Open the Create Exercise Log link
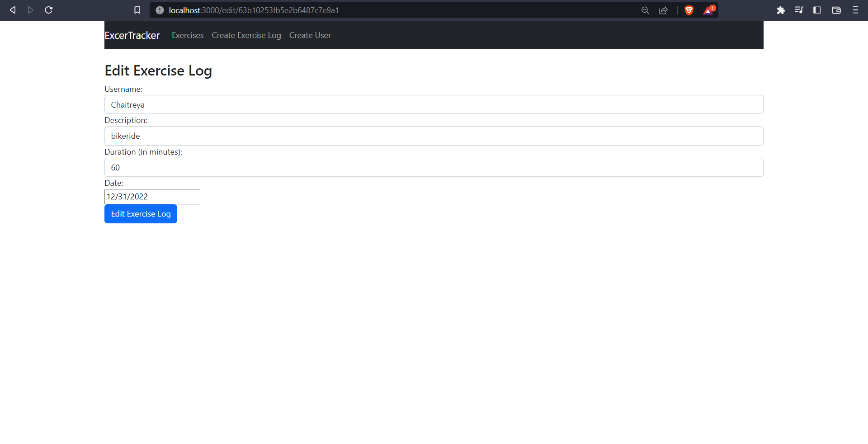The image size is (868, 444). (x=246, y=35)
